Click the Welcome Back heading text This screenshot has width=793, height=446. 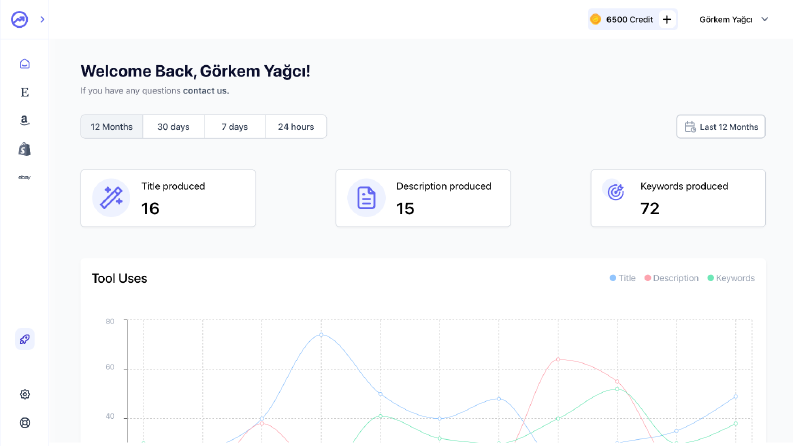coord(195,71)
